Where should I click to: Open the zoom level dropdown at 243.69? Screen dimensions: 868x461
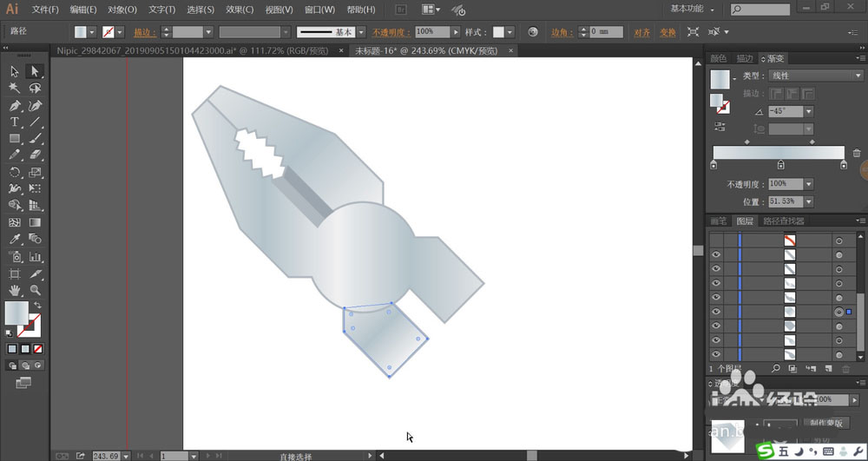[x=126, y=456]
